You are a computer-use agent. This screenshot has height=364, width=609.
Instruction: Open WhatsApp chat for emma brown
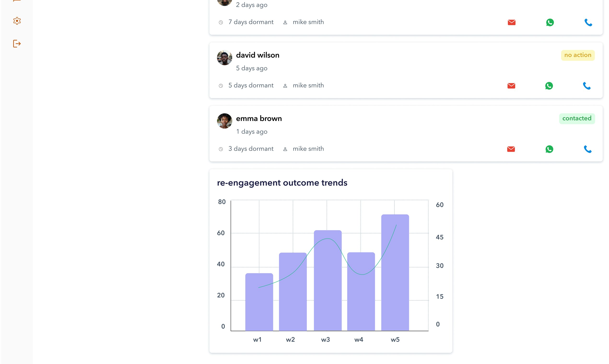(549, 149)
